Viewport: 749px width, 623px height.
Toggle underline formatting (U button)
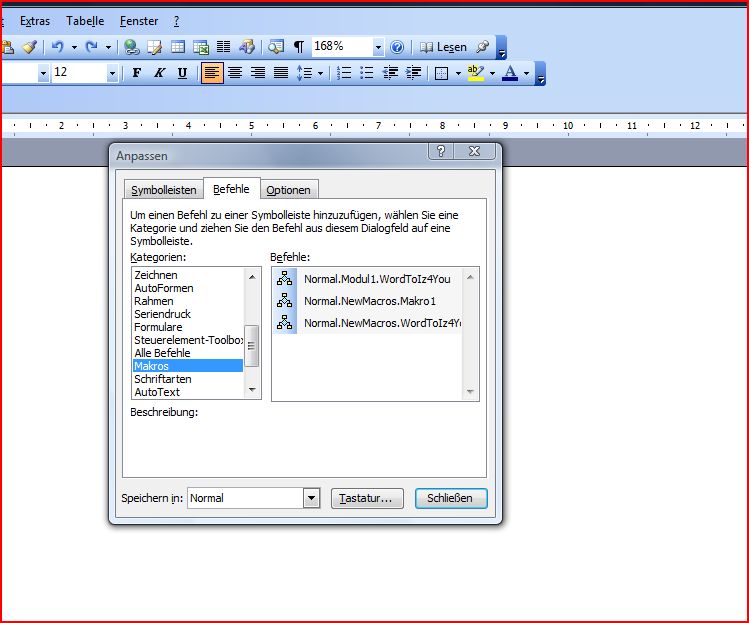click(182, 73)
